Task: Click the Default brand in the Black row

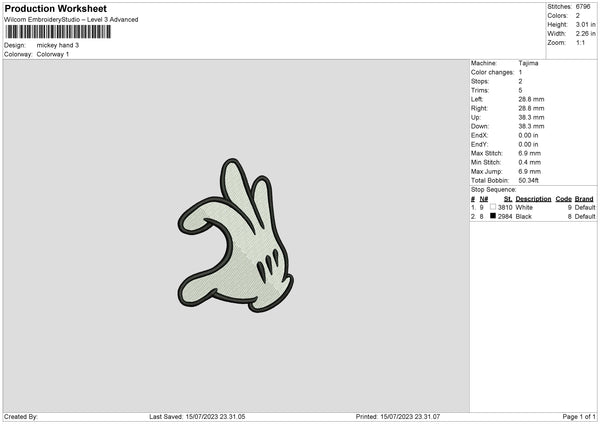Action: (585, 217)
